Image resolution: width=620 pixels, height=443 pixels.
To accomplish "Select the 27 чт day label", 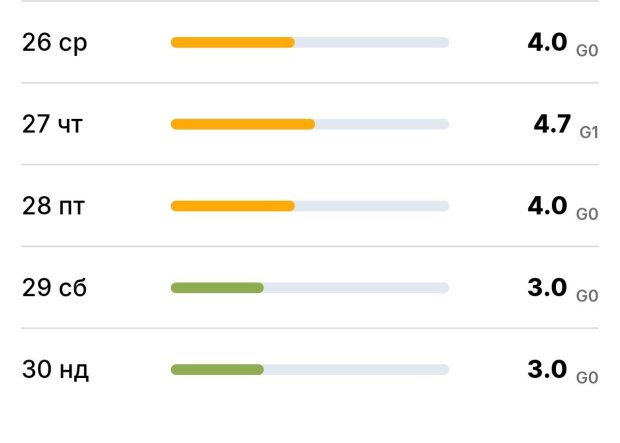I will coord(55,125).
